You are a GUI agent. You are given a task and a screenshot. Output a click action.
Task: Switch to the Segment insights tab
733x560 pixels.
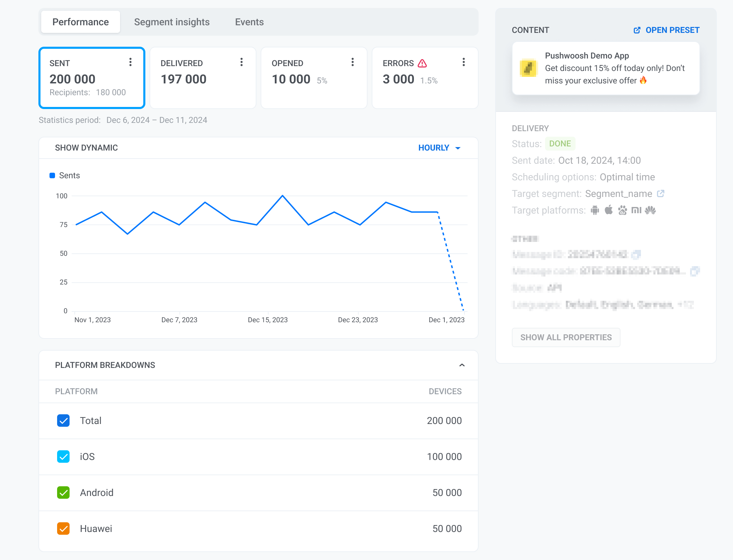172,22
